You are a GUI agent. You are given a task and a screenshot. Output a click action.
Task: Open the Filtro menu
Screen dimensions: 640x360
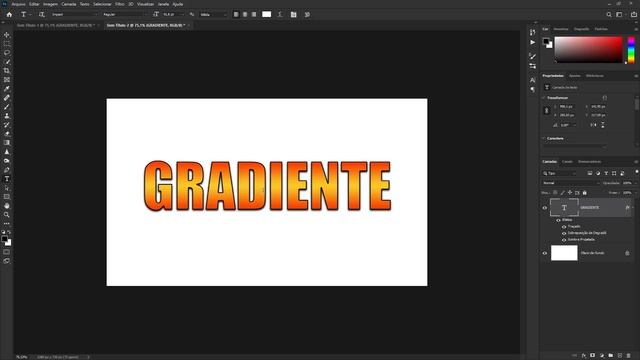[x=120, y=4]
